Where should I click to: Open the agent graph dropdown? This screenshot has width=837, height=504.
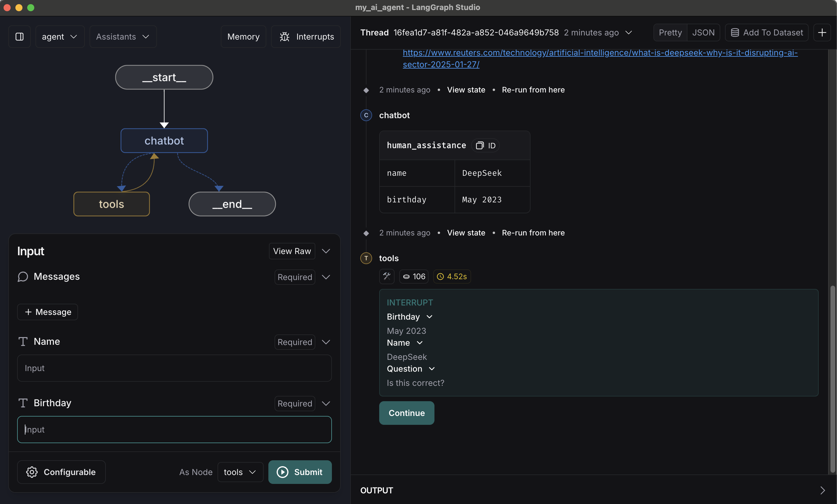point(59,36)
